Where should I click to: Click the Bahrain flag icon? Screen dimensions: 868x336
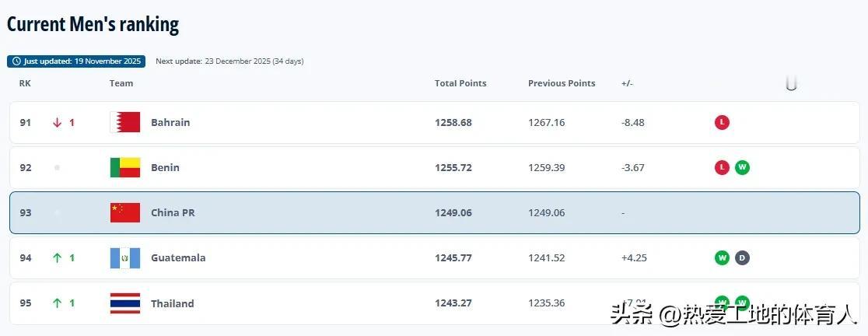tap(125, 122)
